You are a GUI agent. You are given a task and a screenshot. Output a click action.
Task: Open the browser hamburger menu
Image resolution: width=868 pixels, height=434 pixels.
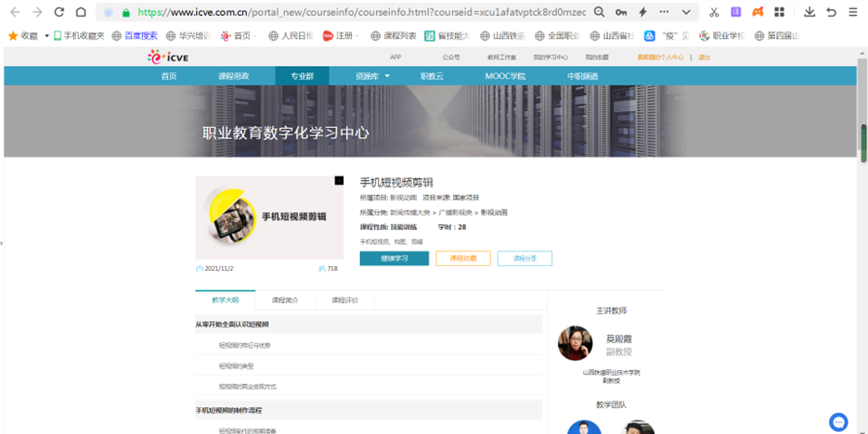[853, 12]
